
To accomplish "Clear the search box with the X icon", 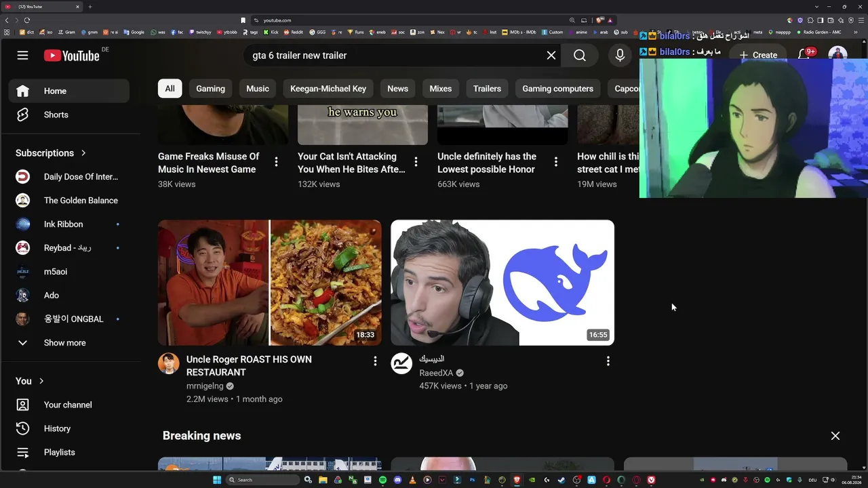I will tap(551, 56).
